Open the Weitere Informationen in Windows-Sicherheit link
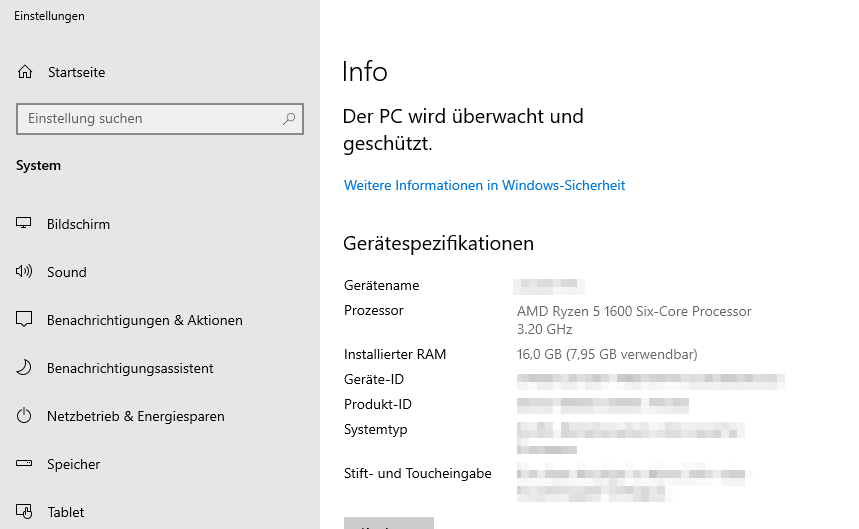Viewport: 859px width, 529px height. tap(484, 185)
